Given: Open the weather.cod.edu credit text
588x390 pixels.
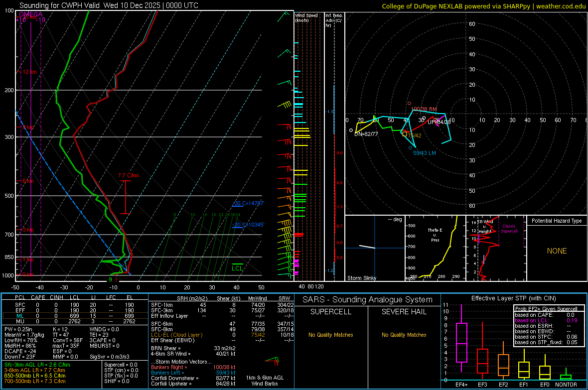Looking at the screenshot, I should click(561, 6).
